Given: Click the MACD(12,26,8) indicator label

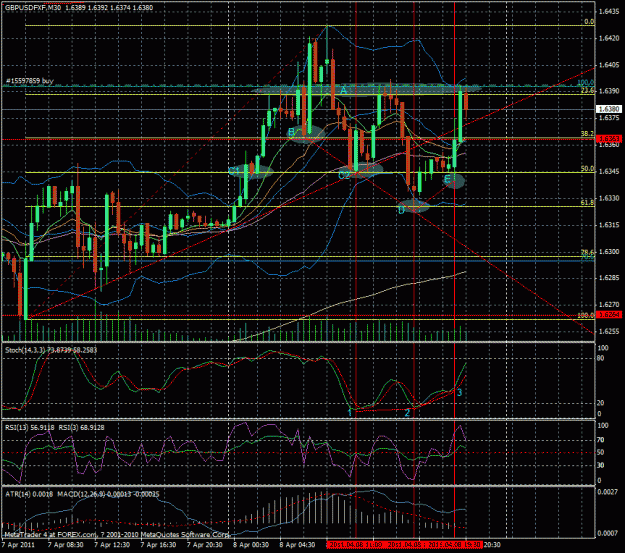Looking at the screenshot, I should pyautogui.click(x=81, y=494).
